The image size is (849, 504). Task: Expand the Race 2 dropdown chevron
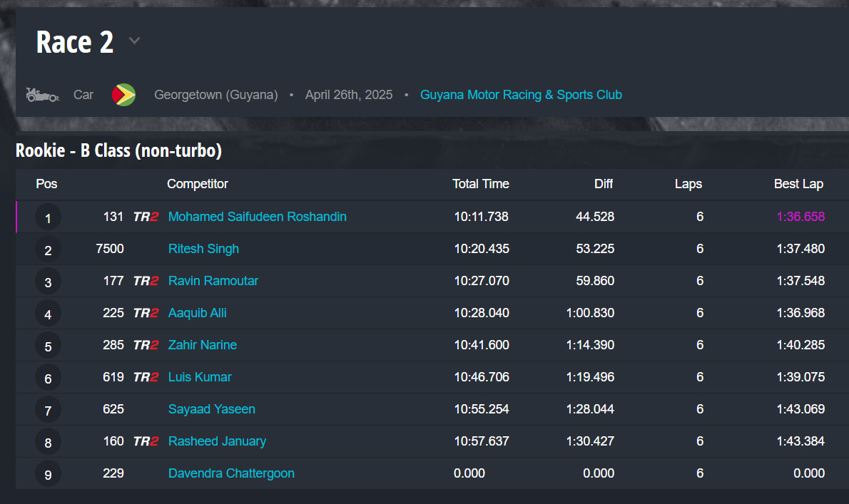coord(134,41)
